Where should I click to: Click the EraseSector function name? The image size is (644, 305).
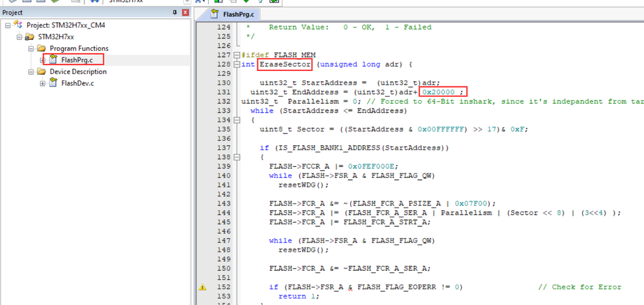(285, 64)
